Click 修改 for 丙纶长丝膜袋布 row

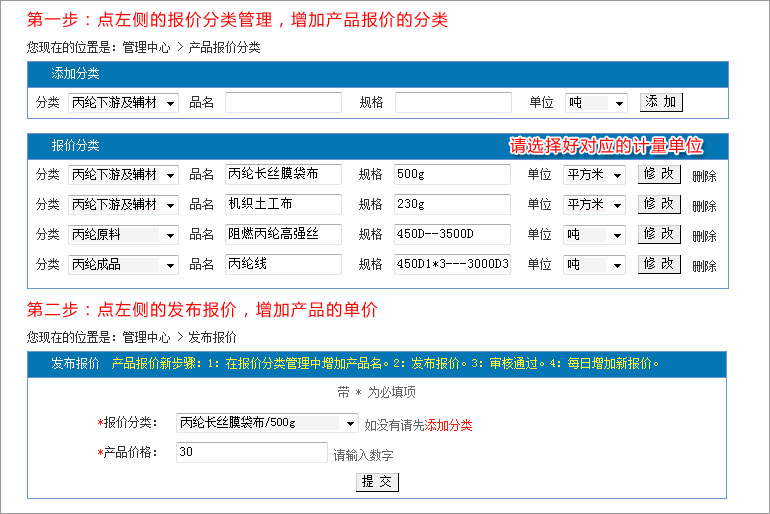[x=659, y=174]
